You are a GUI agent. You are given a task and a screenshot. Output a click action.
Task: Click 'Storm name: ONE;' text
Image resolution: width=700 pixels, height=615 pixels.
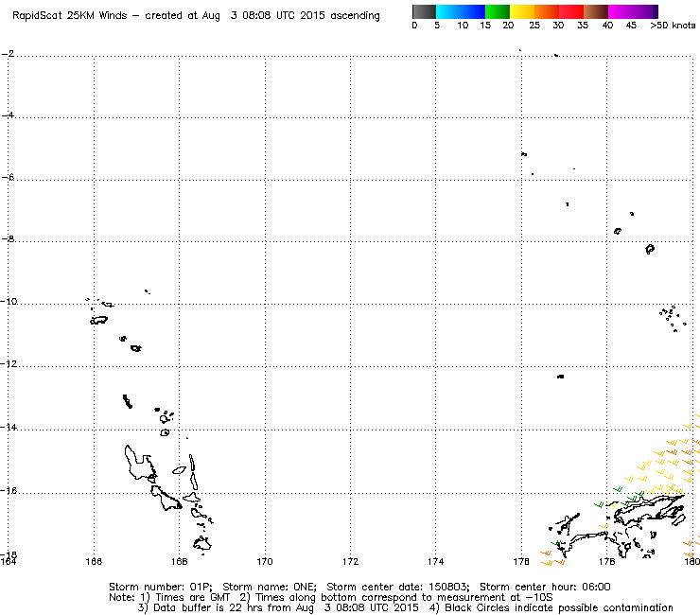[270, 587]
